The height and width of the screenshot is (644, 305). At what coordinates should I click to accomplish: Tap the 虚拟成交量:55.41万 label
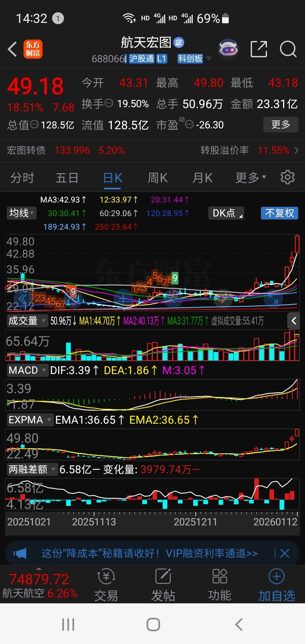(237, 321)
